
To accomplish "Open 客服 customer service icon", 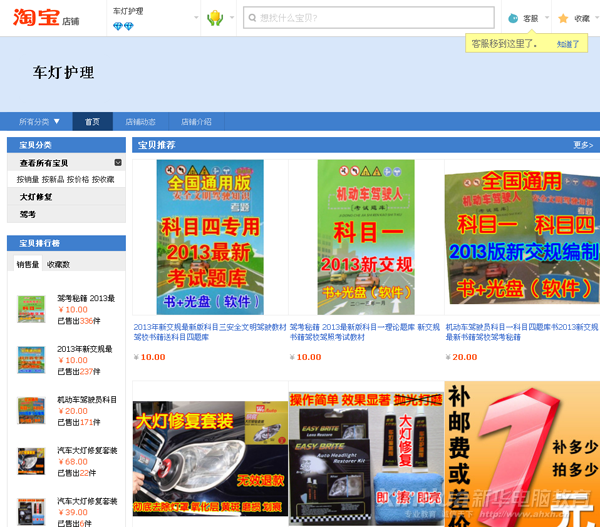I will tap(513, 18).
